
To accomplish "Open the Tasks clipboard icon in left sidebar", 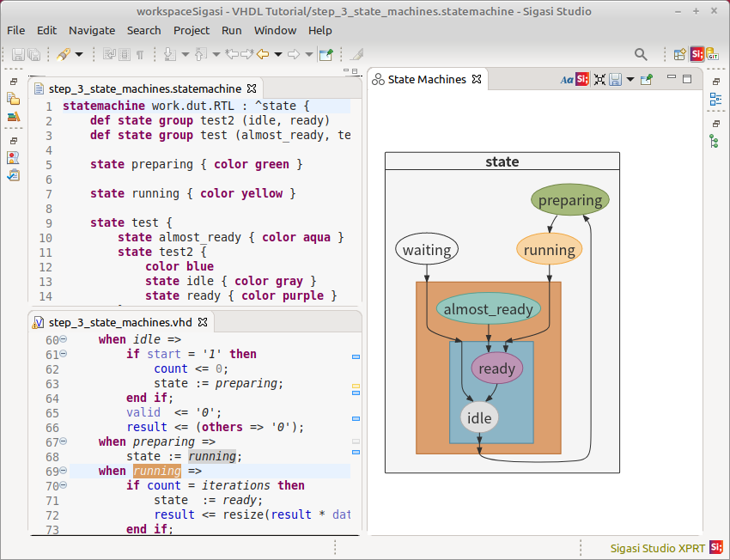I will coord(14,175).
